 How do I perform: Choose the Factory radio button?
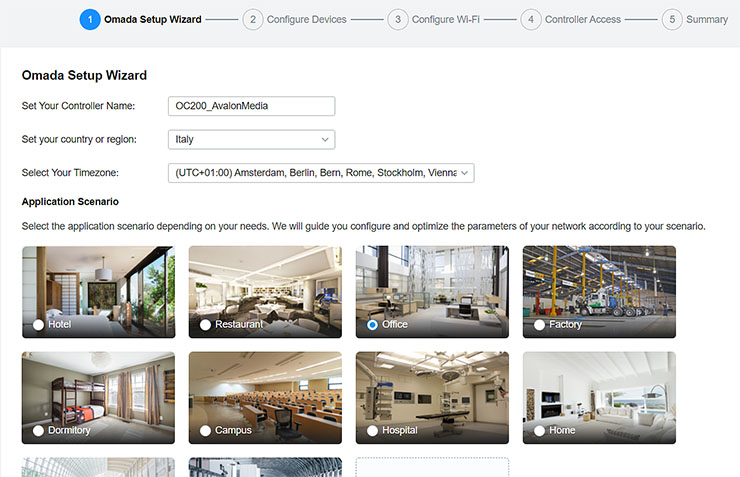click(540, 325)
